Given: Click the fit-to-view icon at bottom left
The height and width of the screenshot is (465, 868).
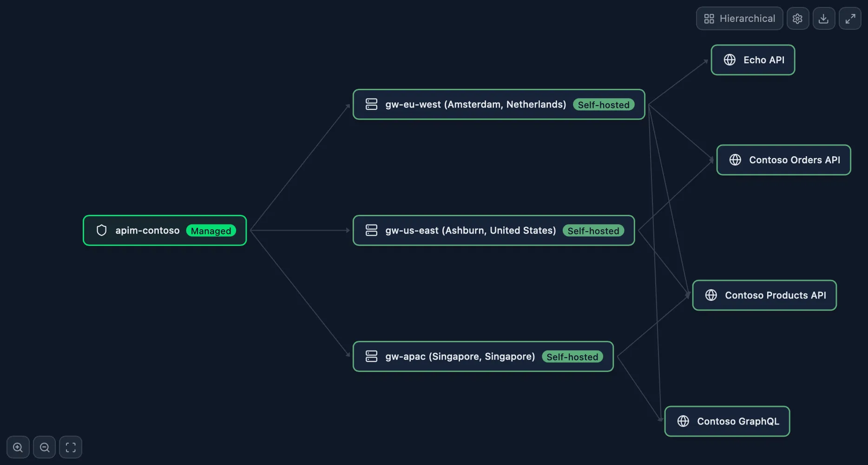Looking at the screenshot, I should [x=71, y=447].
